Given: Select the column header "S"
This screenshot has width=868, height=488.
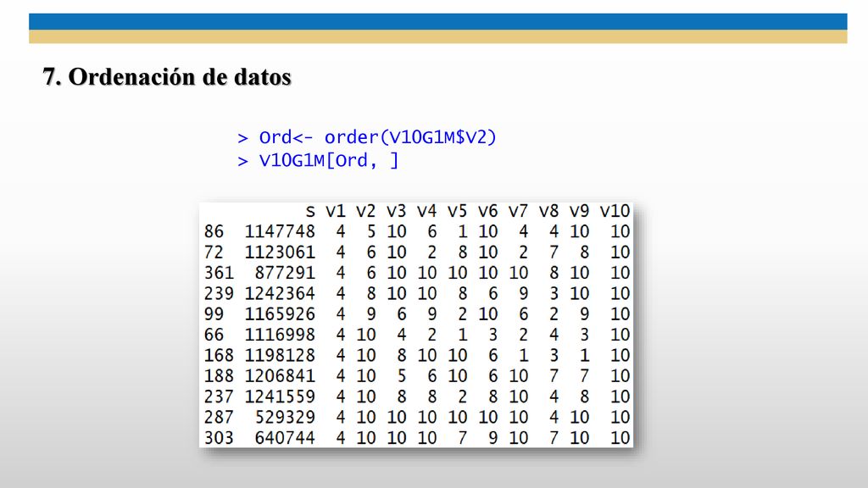Looking at the screenshot, I should point(310,211).
